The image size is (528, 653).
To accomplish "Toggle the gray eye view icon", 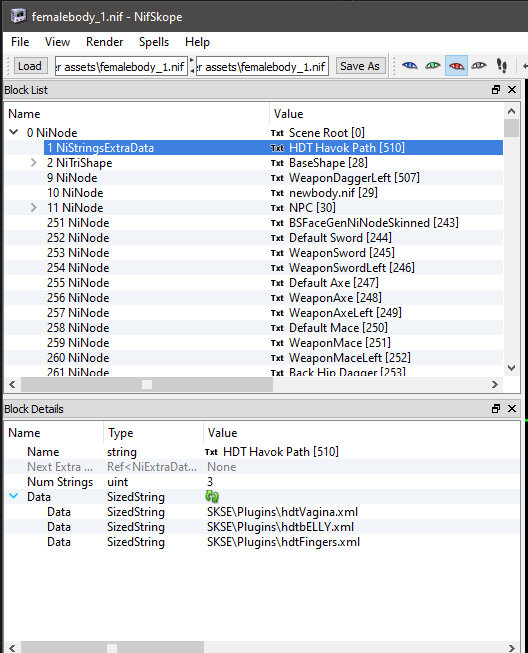I will point(479,66).
